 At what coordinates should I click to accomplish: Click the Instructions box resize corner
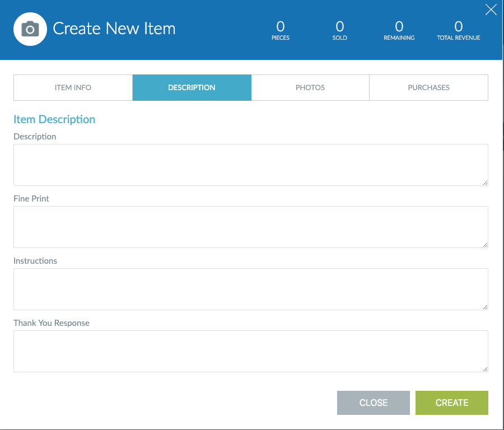pos(485,307)
